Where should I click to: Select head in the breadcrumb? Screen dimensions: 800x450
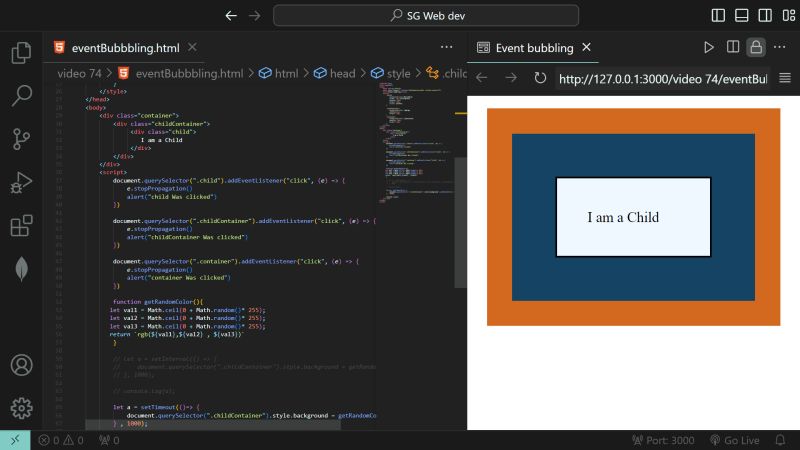(x=335, y=73)
